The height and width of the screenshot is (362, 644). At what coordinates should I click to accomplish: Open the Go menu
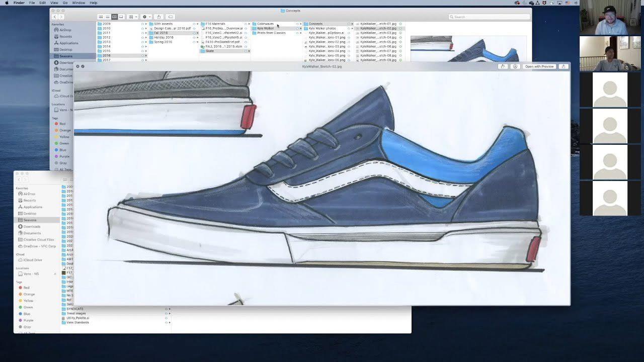[65, 3]
